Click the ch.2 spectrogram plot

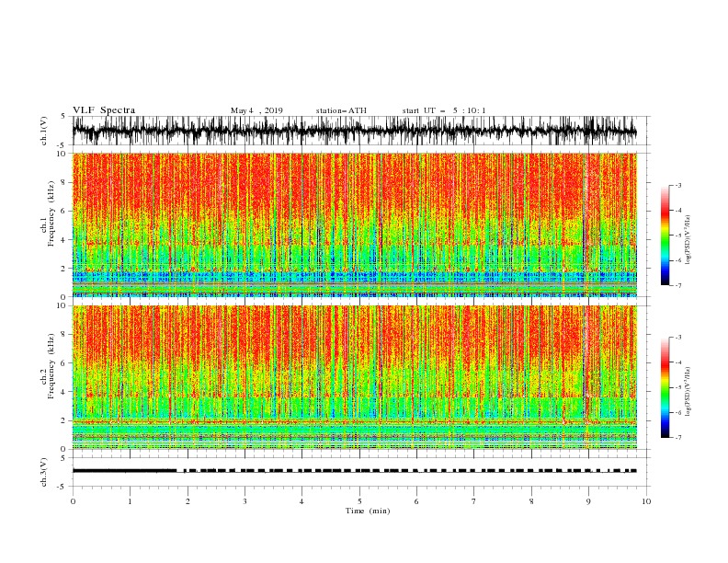pyautogui.click(x=355, y=377)
